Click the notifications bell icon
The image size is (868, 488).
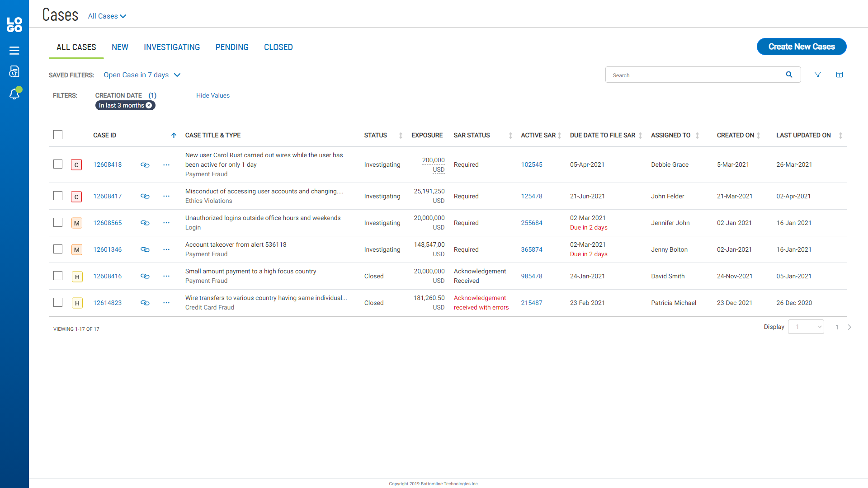point(14,94)
